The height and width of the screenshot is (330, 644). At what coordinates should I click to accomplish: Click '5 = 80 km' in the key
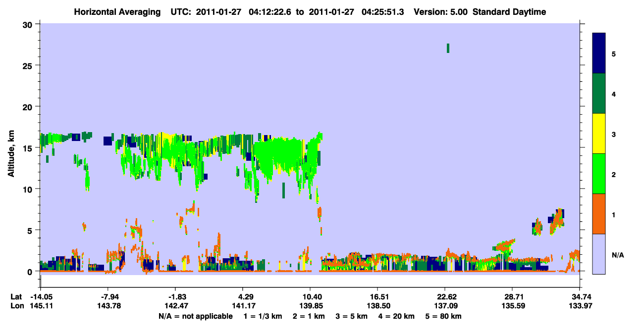(442, 316)
